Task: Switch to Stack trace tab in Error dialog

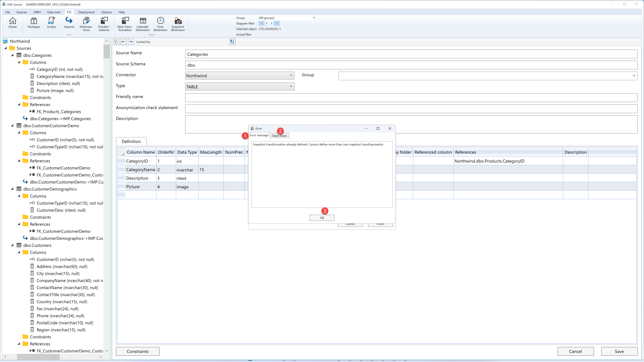Action: pos(279,136)
